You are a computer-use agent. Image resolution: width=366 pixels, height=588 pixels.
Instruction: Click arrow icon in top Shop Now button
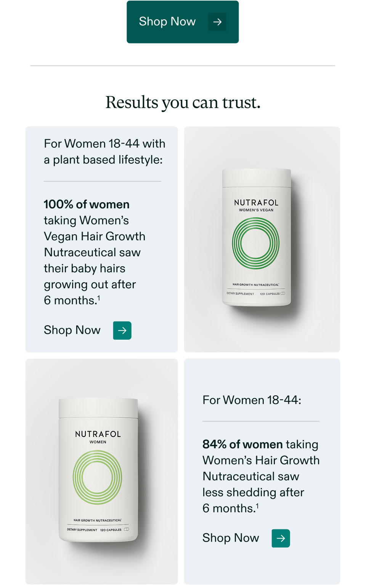click(217, 22)
